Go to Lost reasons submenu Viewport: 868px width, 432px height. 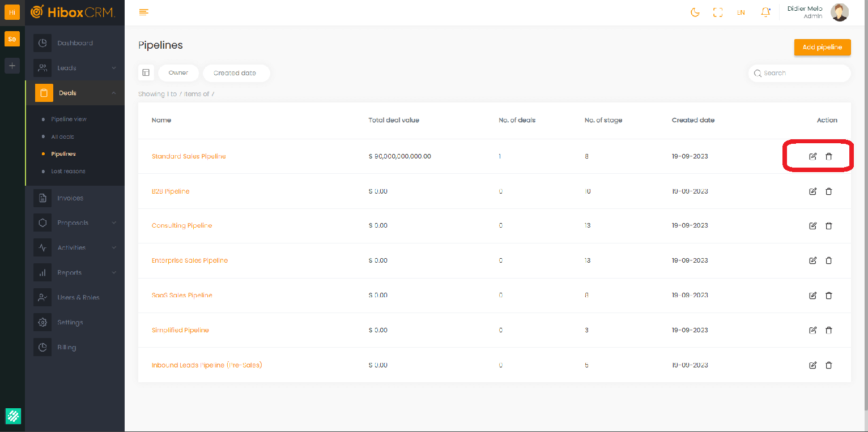coord(68,171)
